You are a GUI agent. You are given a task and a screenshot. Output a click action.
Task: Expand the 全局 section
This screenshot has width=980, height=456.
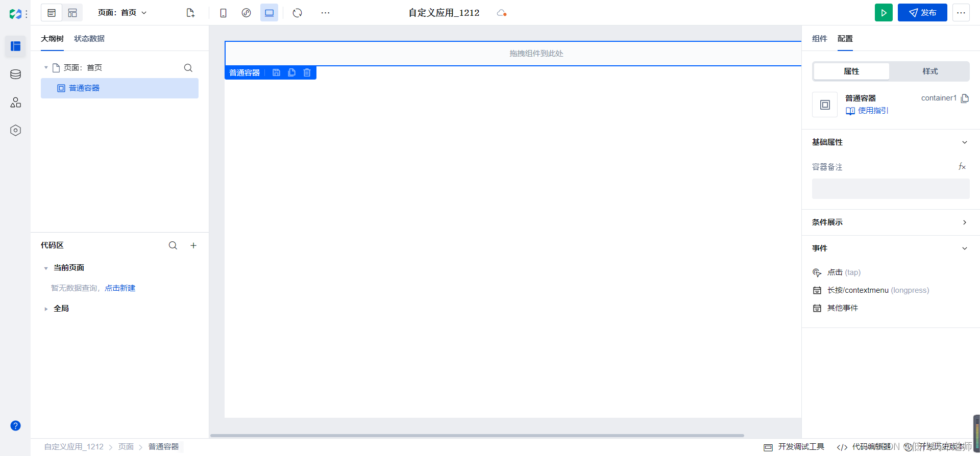(x=46, y=309)
